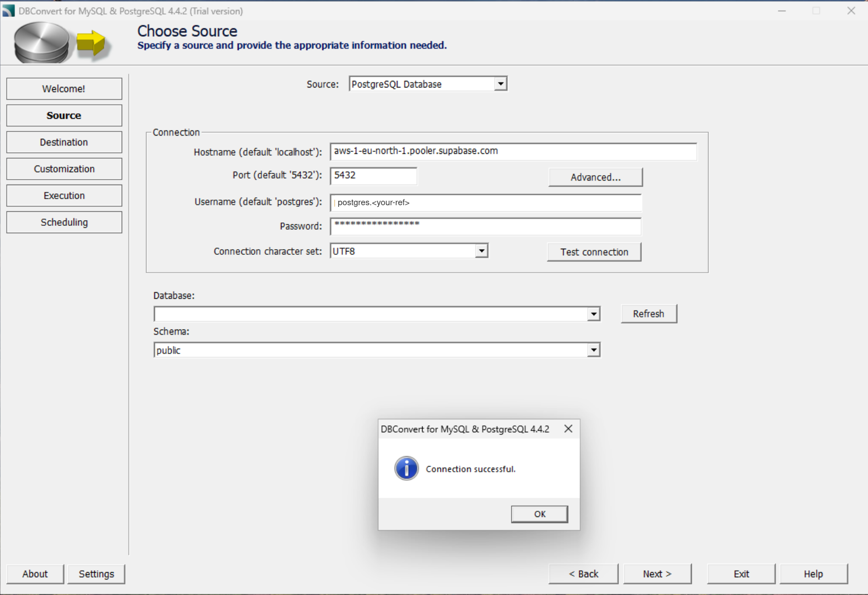This screenshot has height=595, width=868.
Task: Refresh the database list
Action: pyautogui.click(x=649, y=314)
